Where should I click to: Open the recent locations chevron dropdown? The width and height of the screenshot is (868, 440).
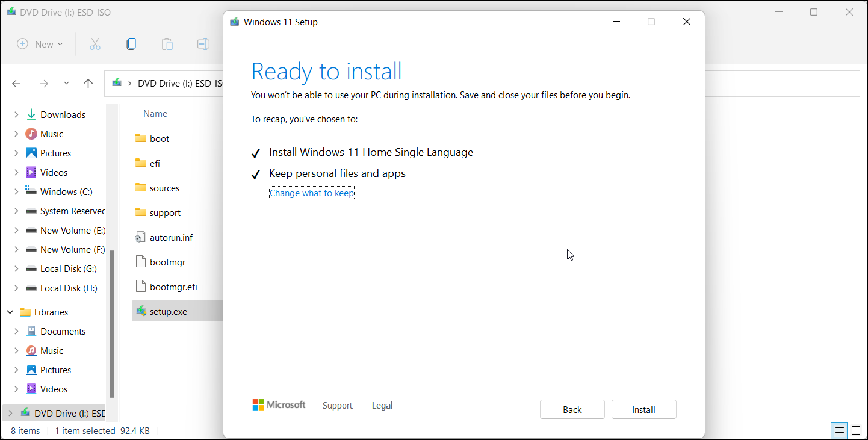click(66, 84)
